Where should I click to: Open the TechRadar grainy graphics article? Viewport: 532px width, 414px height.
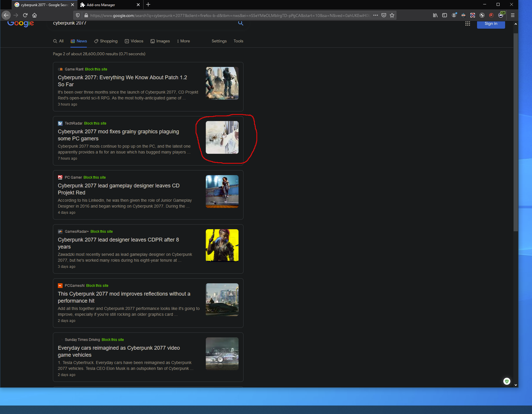tap(118, 135)
